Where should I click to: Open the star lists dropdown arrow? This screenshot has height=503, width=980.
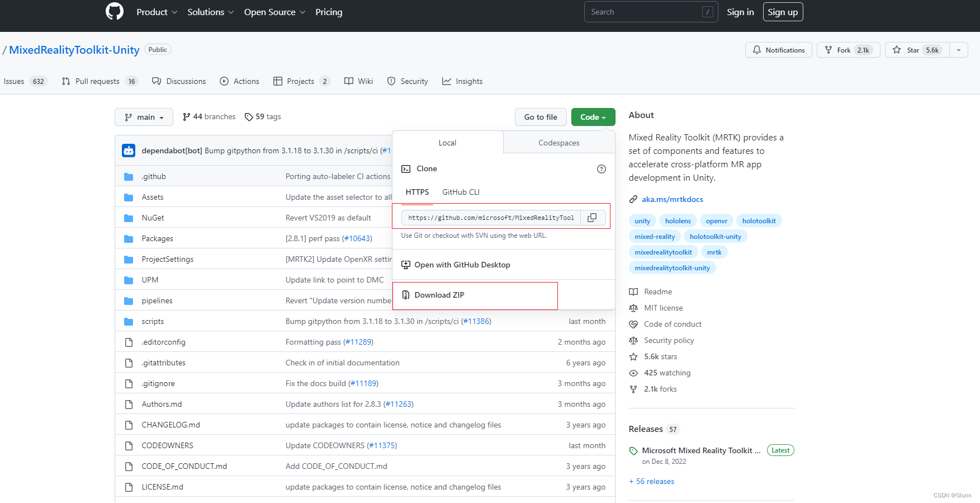[x=959, y=50]
